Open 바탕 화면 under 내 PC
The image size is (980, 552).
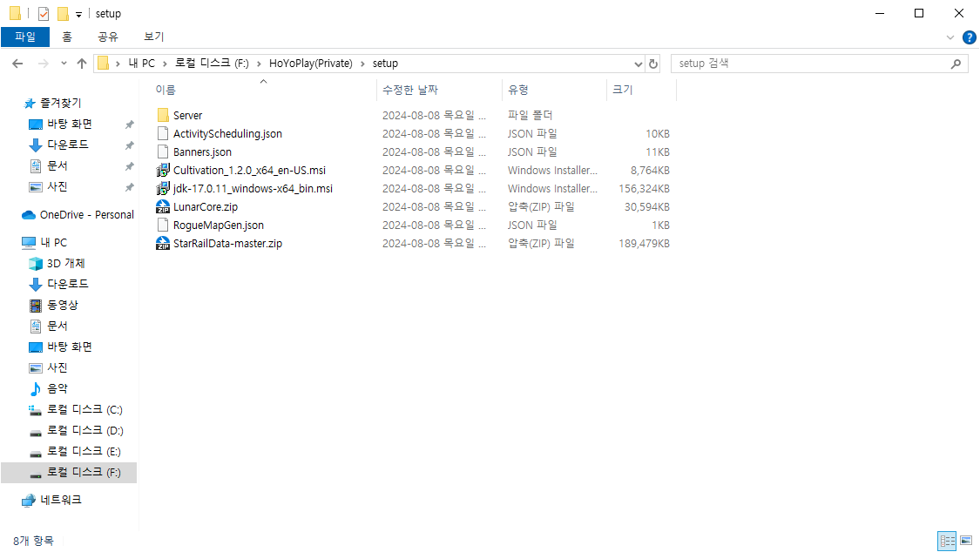(x=61, y=347)
